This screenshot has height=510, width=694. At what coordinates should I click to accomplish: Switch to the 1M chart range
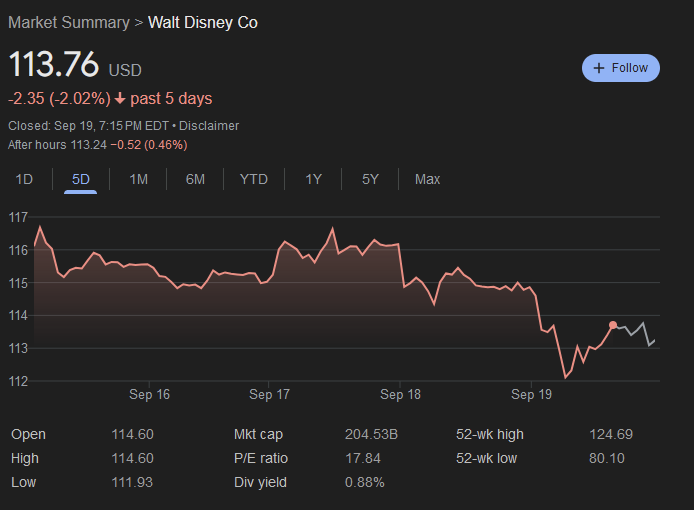click(x=139, y=179)
